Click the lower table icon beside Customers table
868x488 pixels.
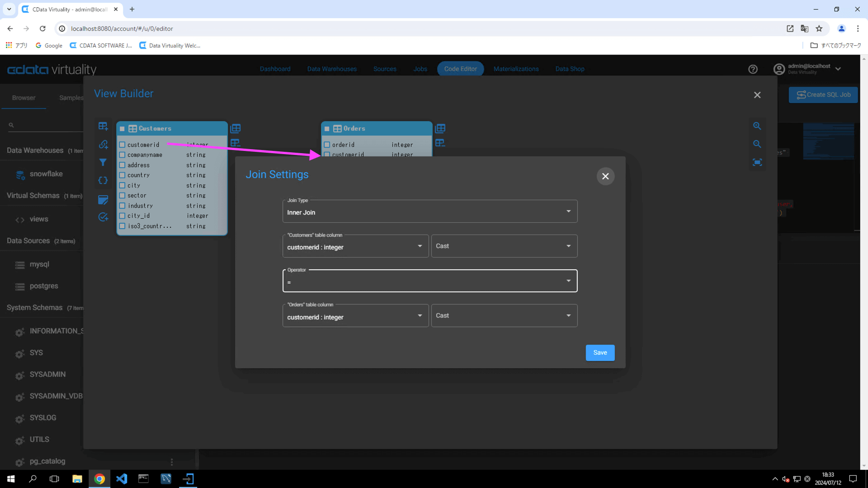(x=236, y=143)
